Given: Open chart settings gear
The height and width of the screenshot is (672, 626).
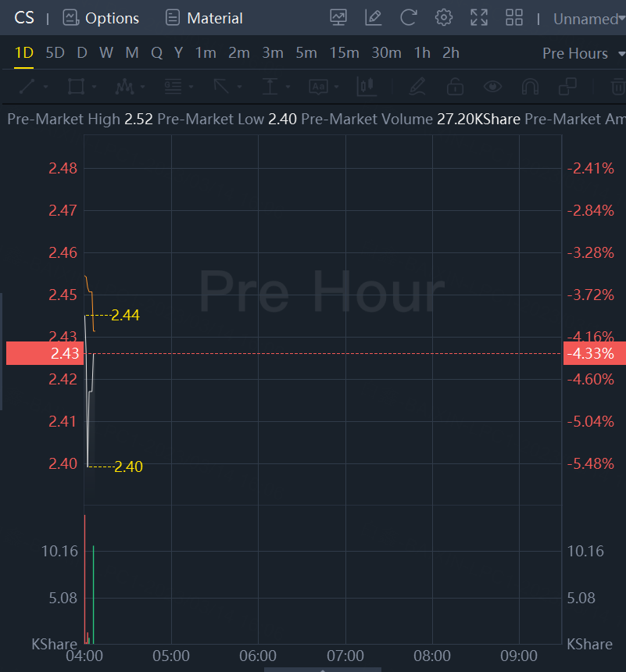Looking at the screenshot, I should click(444, 17).
